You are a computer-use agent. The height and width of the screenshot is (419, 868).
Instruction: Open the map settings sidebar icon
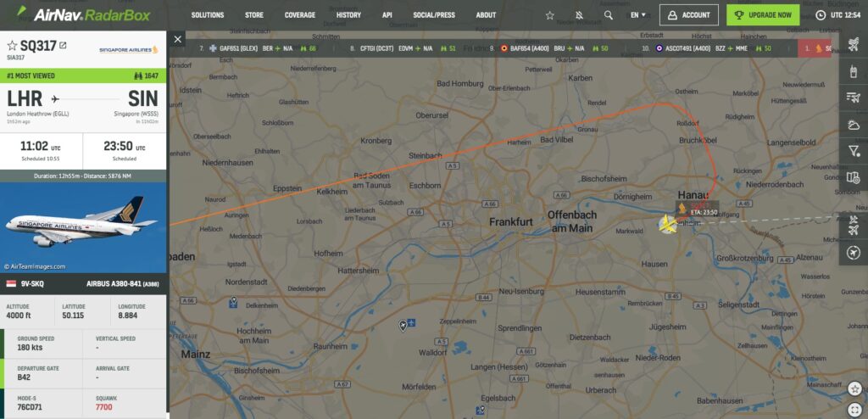853,178
